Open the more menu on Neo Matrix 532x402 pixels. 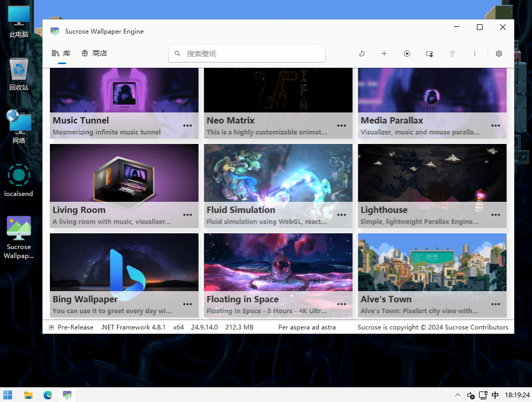point(341,126)
